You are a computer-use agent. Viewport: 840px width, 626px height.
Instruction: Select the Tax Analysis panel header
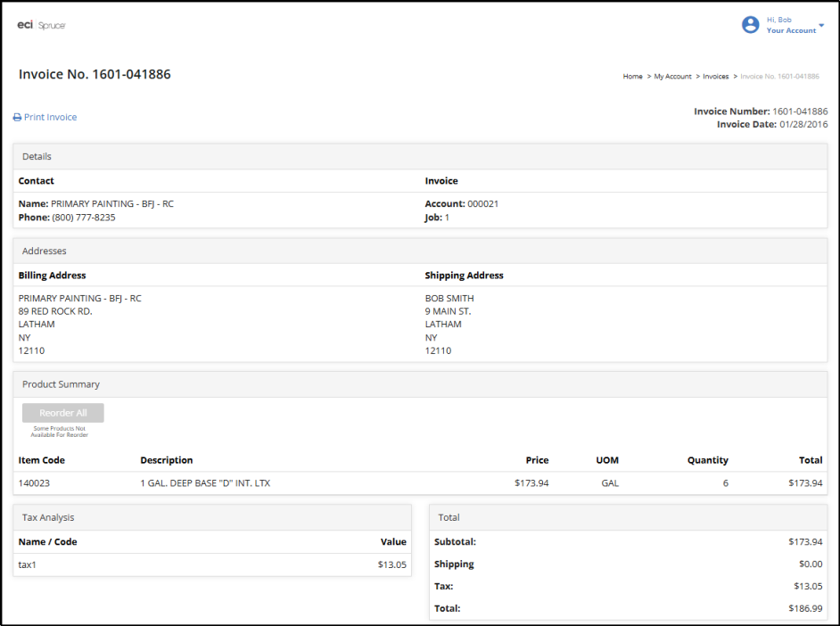(48, 517)
